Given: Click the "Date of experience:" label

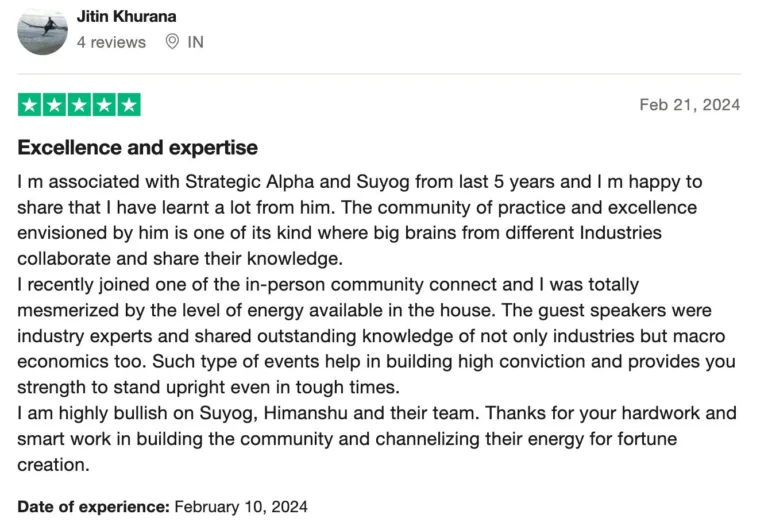Looking at the screenshot, I should click(x=94, y=506).
